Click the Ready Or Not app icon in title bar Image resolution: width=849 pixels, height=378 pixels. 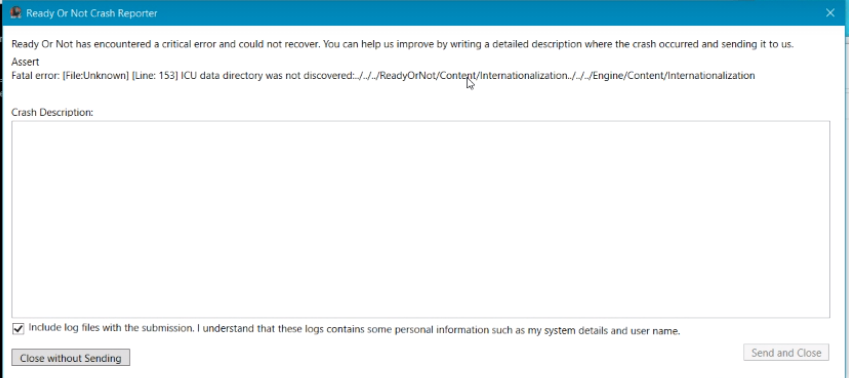(16, 13)
